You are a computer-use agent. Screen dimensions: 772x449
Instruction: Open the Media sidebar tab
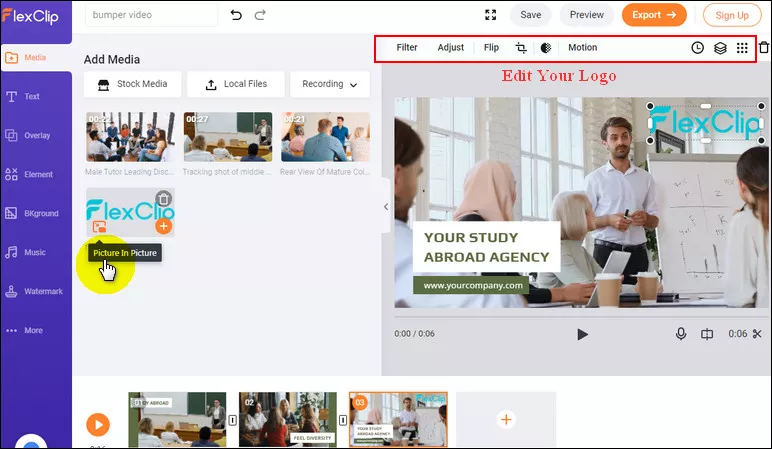pyautogui.click(x=36, y=58)
